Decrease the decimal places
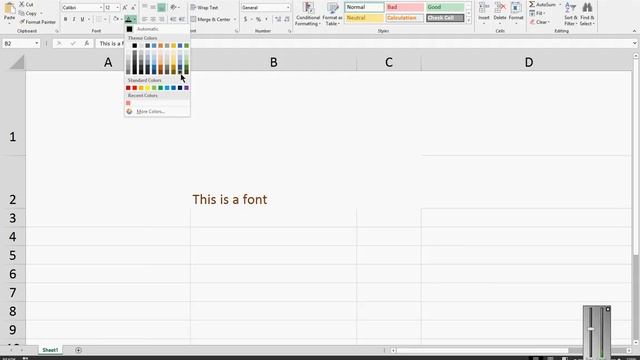Viewport: 640px width, 360px height. pyautogui.click(x=287, y=19)
